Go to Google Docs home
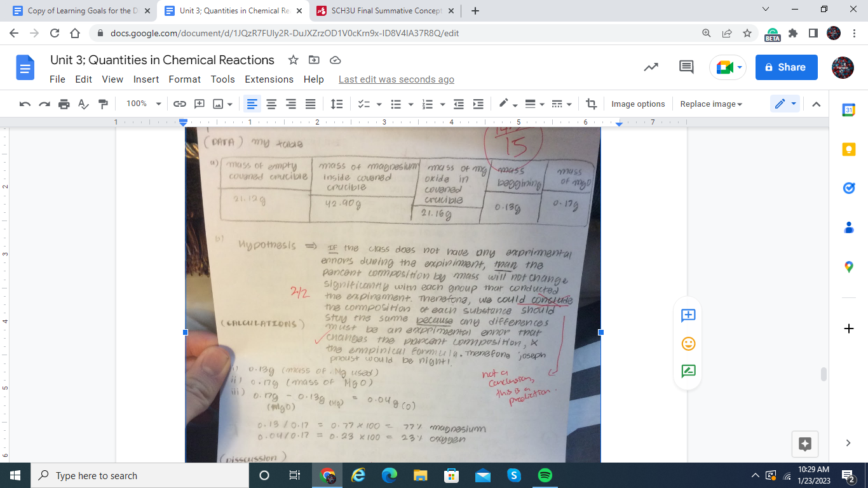The image size is (868, 488). pos(25,67)
